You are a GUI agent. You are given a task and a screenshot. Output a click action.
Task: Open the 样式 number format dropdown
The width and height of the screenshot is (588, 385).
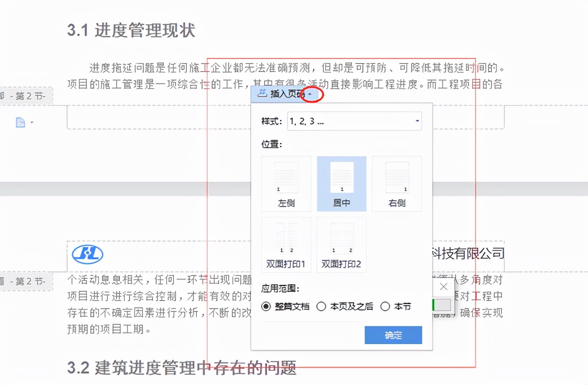coord(416,121)
